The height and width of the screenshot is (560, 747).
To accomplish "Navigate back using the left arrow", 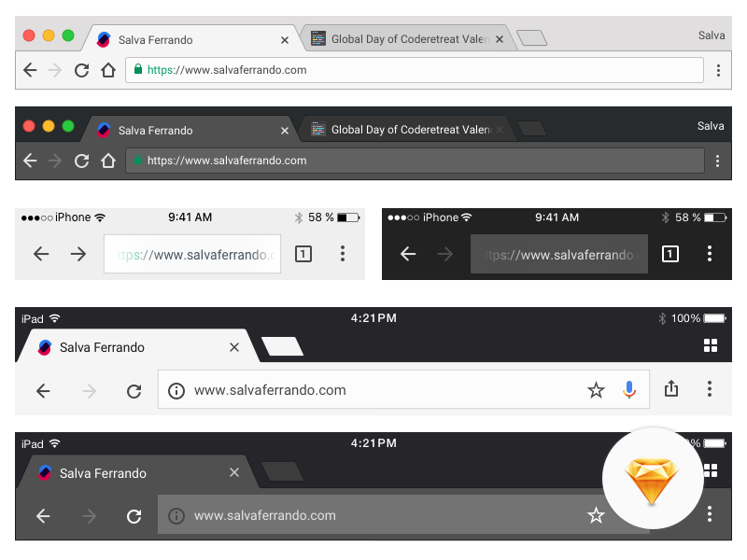I will click(x=29, y=69).
